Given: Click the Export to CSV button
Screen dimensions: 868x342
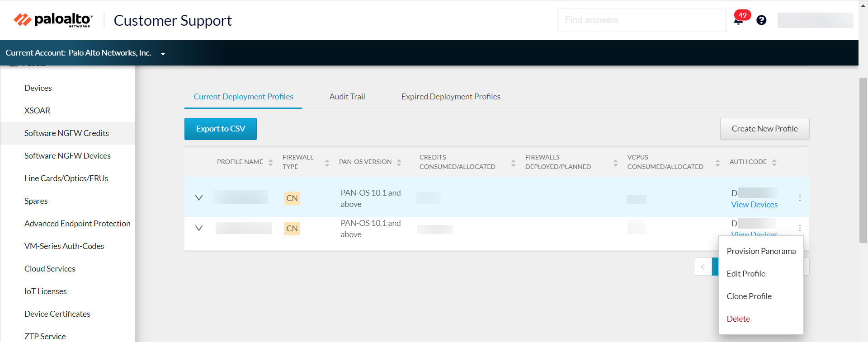Looking at the screenshot, I should pyautogui.click(x=221, y=129).
